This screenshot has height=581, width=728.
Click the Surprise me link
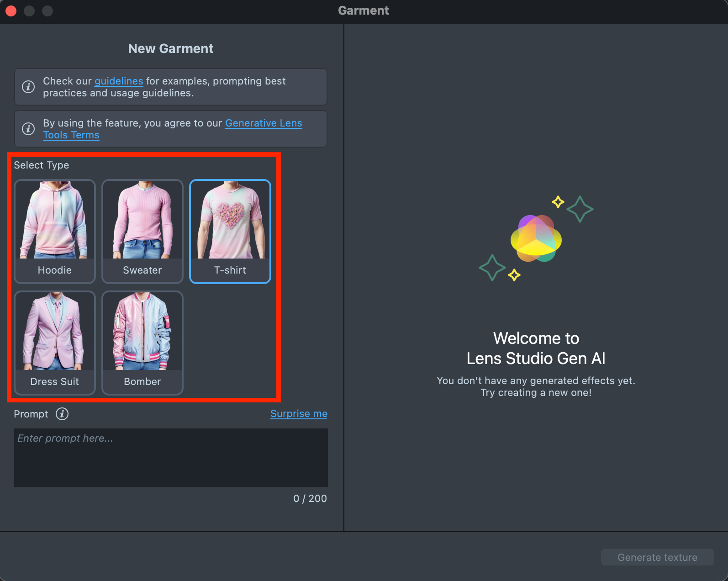[299, 414]
